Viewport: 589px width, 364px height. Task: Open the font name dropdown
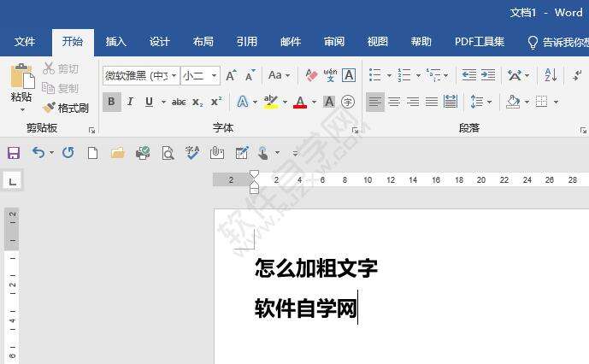coord(174,76)
